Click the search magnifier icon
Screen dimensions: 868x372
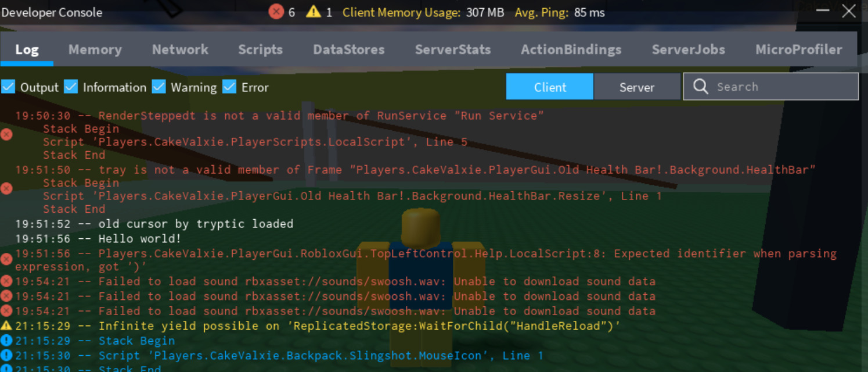coord(701,86)
